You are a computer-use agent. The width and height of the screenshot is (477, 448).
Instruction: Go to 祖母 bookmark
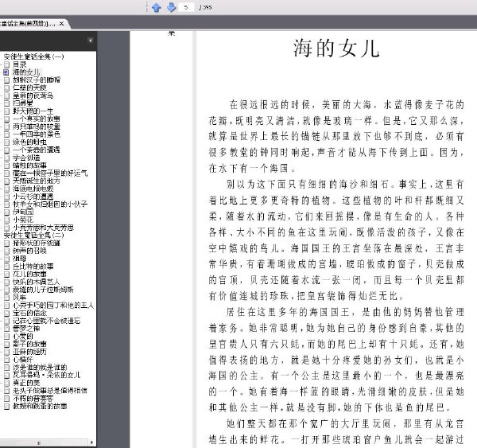pyautogui.click(x=19, y=259)
